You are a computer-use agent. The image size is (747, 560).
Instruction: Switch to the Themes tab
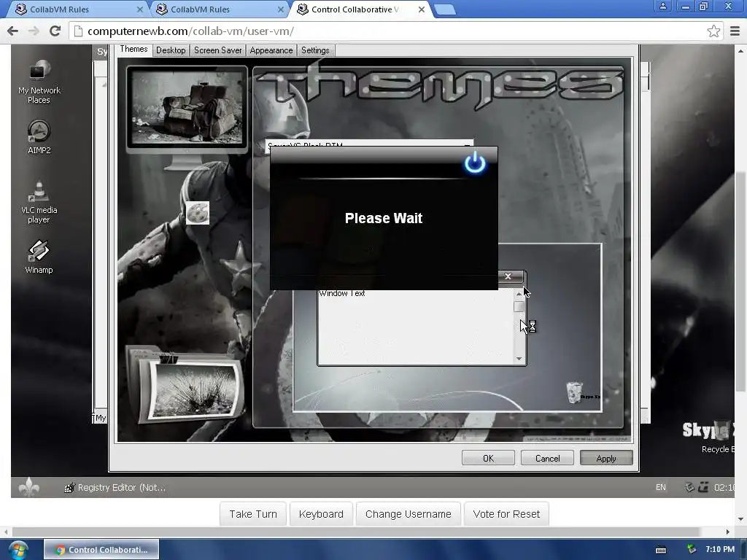click(x=133, y=49)
